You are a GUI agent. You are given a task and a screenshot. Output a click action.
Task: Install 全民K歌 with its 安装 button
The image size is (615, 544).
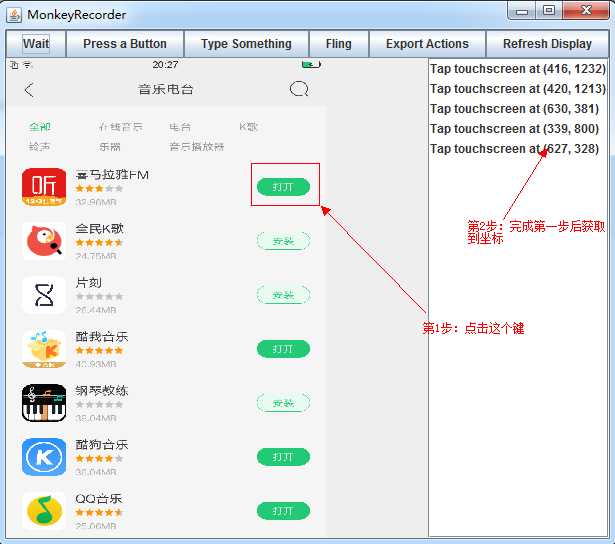click(283, 241)
